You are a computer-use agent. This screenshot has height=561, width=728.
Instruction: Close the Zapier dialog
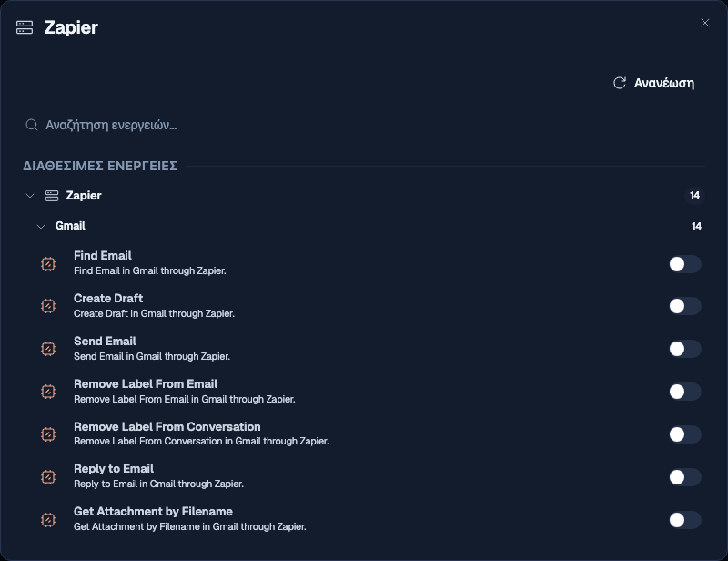(704, 23)
